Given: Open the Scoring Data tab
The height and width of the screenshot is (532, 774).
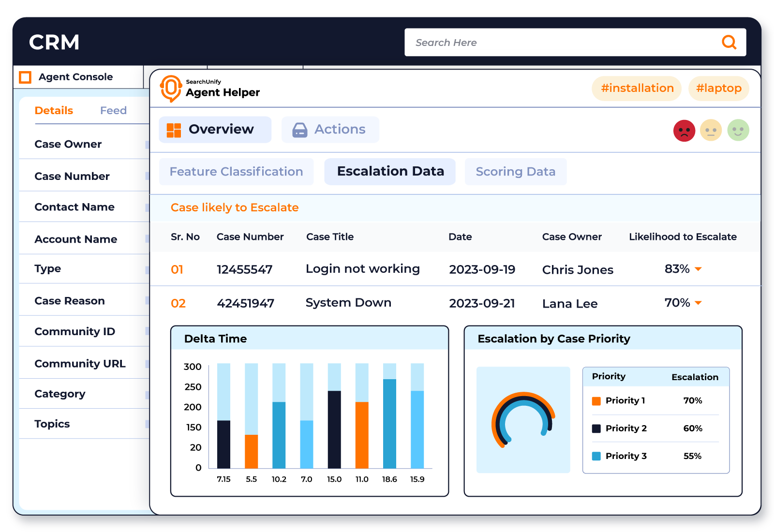Looking at the screenshot, I should [516, 172].
